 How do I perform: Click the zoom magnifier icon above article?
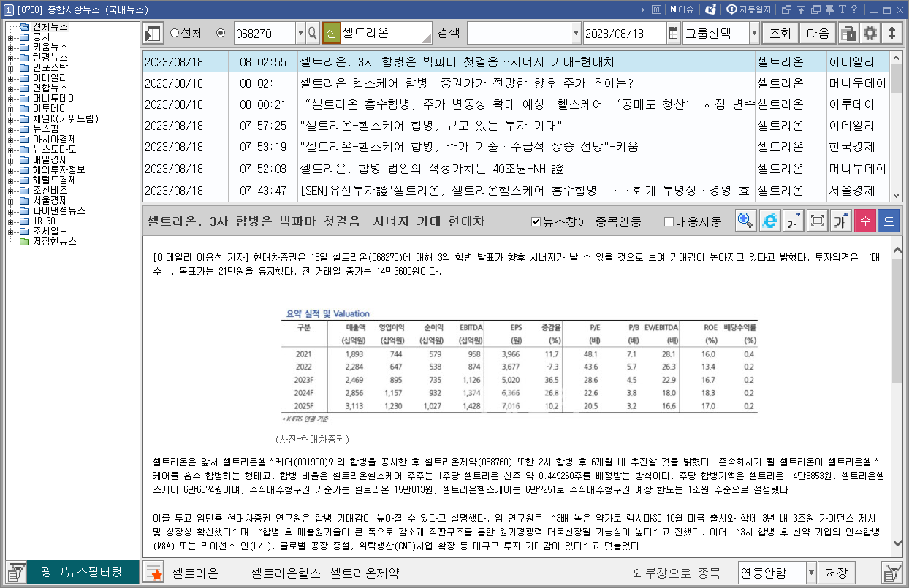(x=746, y=221)
